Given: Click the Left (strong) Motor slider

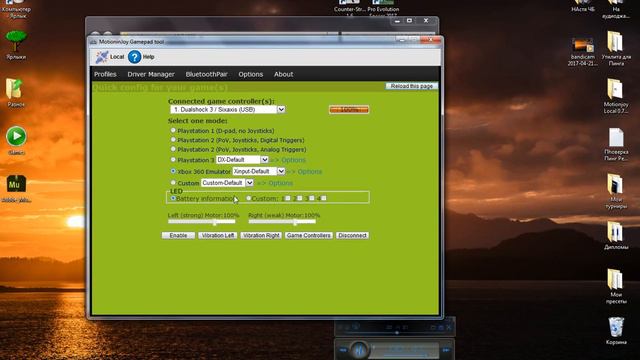Looking at the screenshot, I should point(202,222).
